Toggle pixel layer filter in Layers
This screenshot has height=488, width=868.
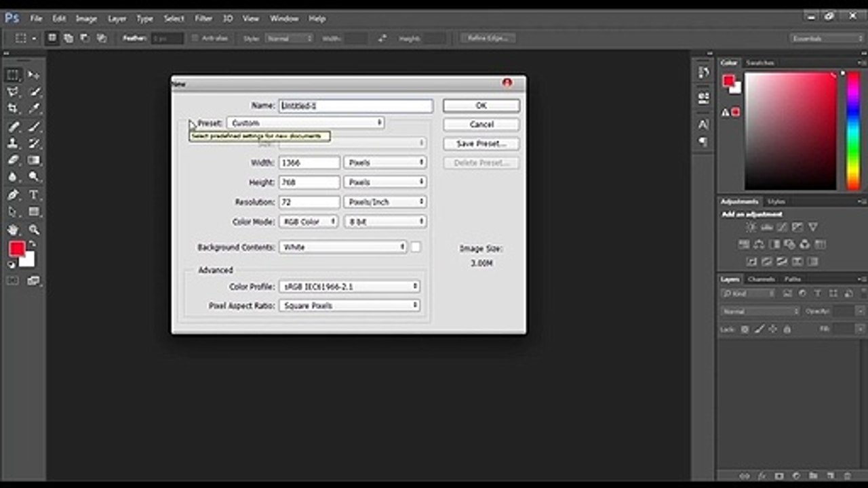click(x=787, y=294)
